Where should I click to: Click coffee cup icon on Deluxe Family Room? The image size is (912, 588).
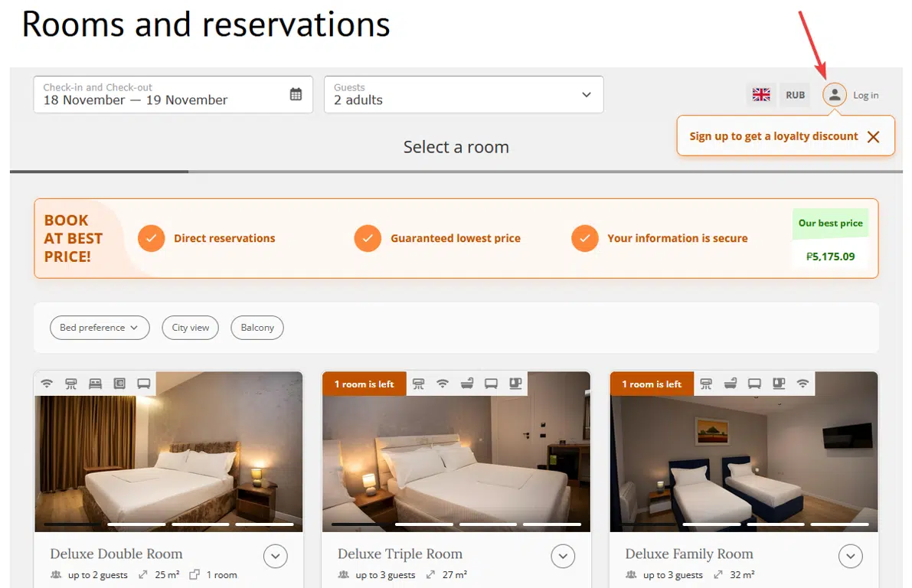[x=779, y=384]
